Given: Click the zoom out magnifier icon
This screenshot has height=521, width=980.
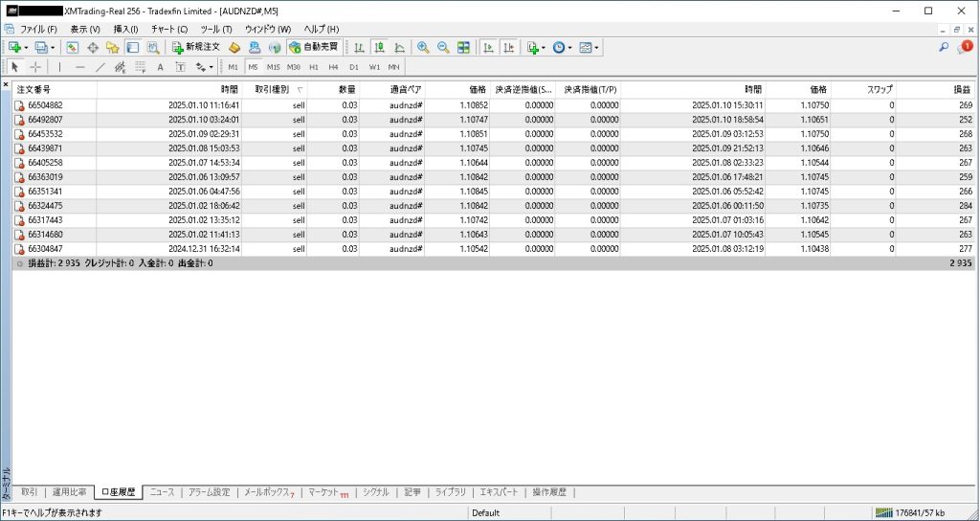Looking at the screenshot, I should point(442,47).
